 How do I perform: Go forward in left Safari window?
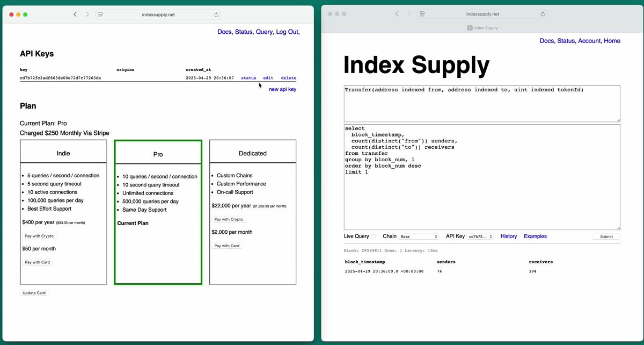(x=87, y=15)
